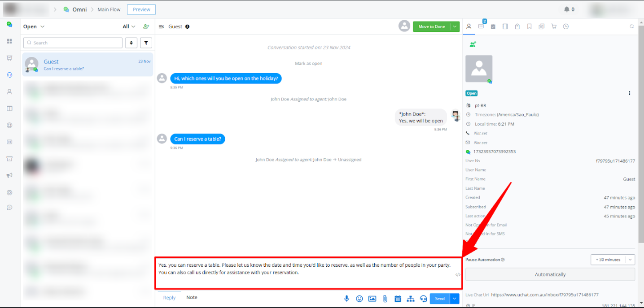Click the paperclip attach file icon
The width and height of the screenshot is (644, 308).
[x=385, y=299]
